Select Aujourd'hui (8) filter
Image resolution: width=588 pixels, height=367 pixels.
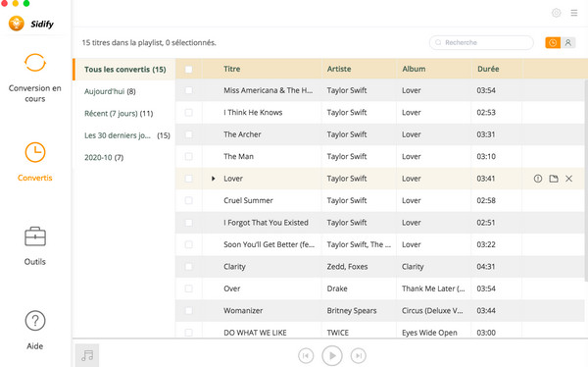[110, 91]
